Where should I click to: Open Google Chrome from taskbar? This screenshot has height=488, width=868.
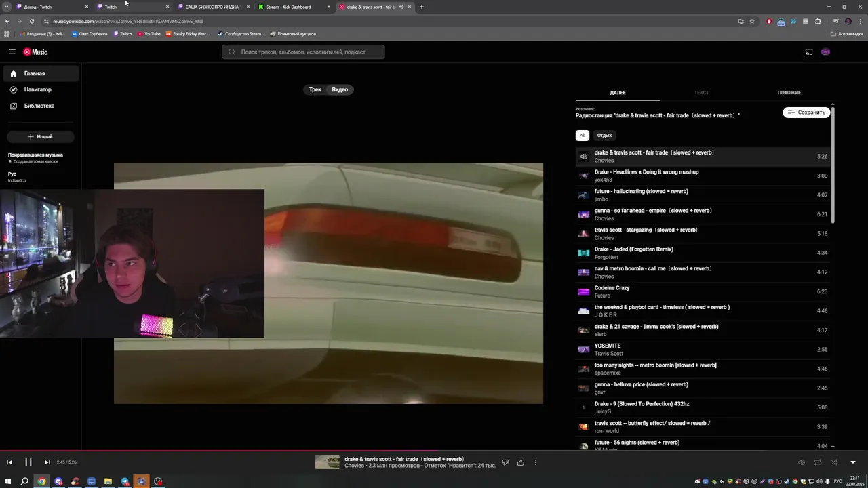(x=41, y=481)
